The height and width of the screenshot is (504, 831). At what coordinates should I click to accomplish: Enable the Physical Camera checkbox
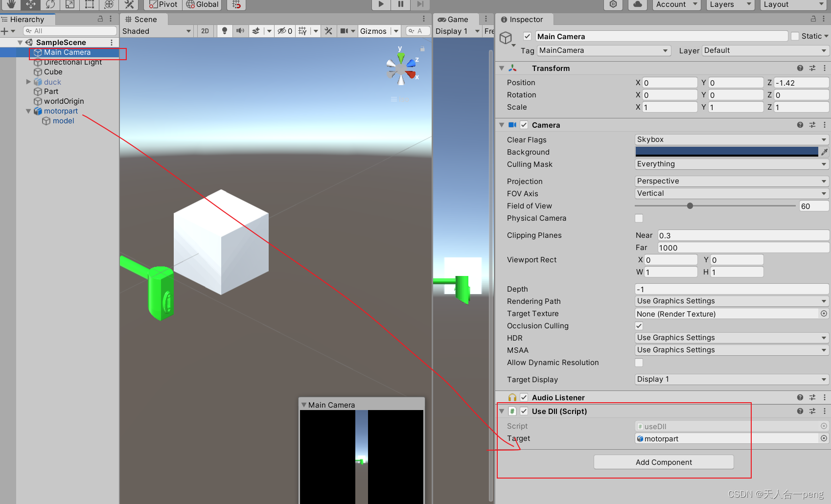click(639, 218)
